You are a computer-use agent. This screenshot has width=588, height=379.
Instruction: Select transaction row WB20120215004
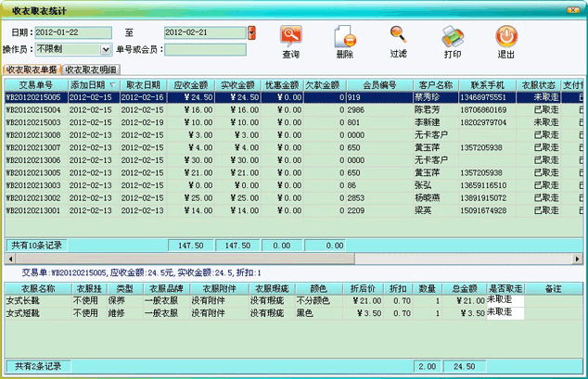pos(33,109)
